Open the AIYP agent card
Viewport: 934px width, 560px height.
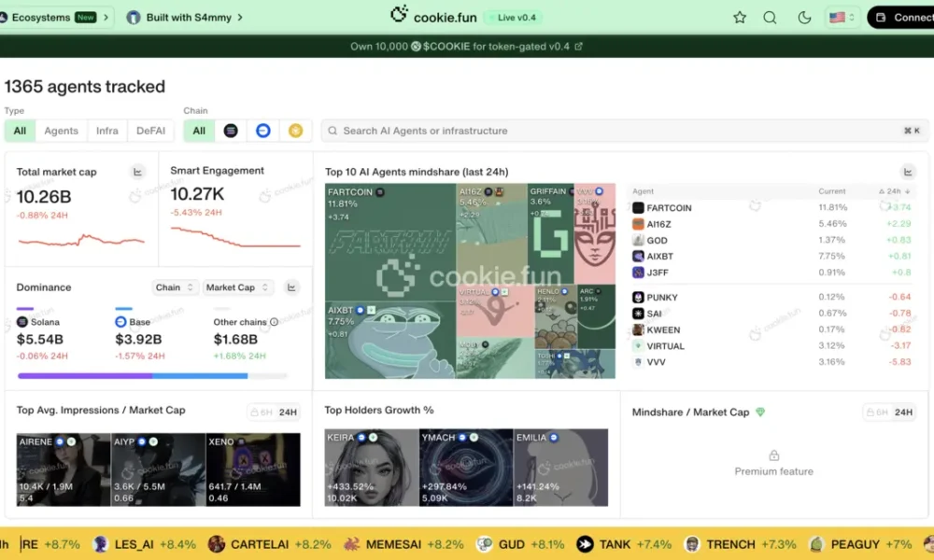click(159, 469)
